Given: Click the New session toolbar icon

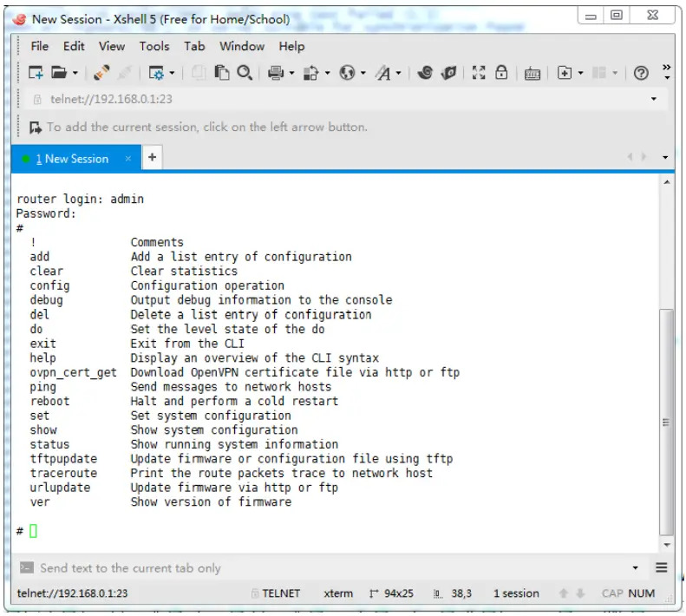Looking at the screenshot, I should [36, 74].
